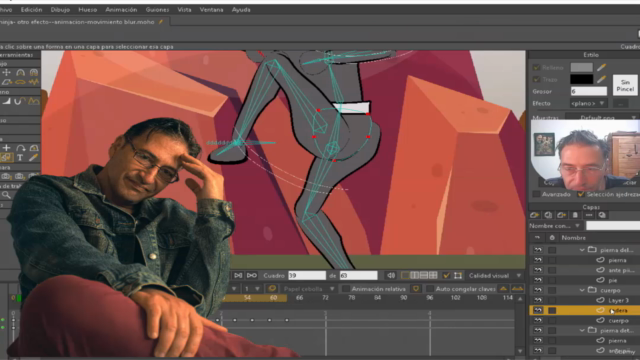The width and height of the screenshot is (640, 360).
Task: Open the Edición menu
Action: pos(31,9)
